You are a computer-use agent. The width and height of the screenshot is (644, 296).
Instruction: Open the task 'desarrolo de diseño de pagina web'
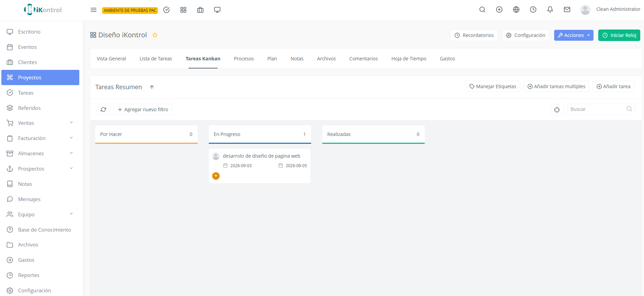coord(261,156)
